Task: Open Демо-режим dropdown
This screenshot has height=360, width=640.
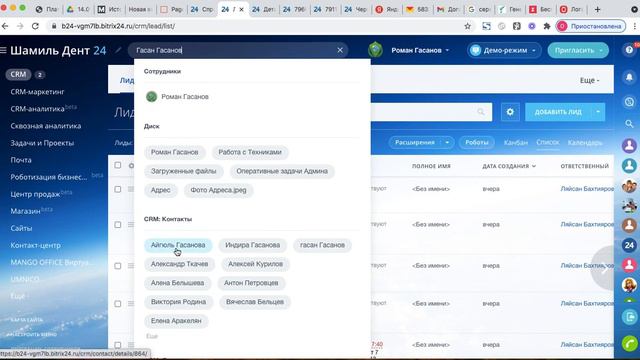Action: 504,50
